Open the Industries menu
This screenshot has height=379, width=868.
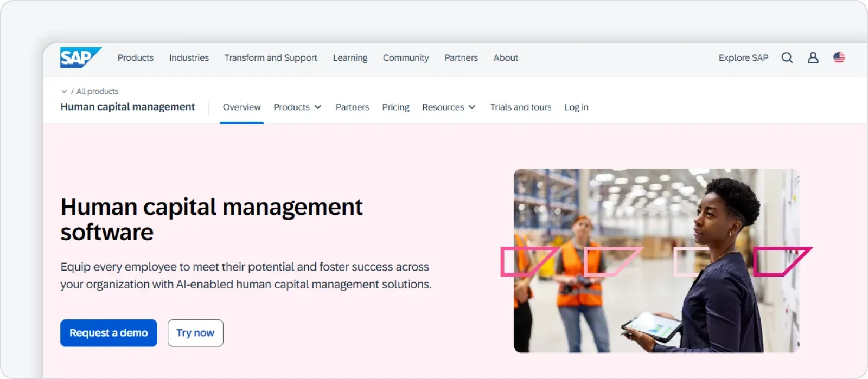(x=189, y=57)
